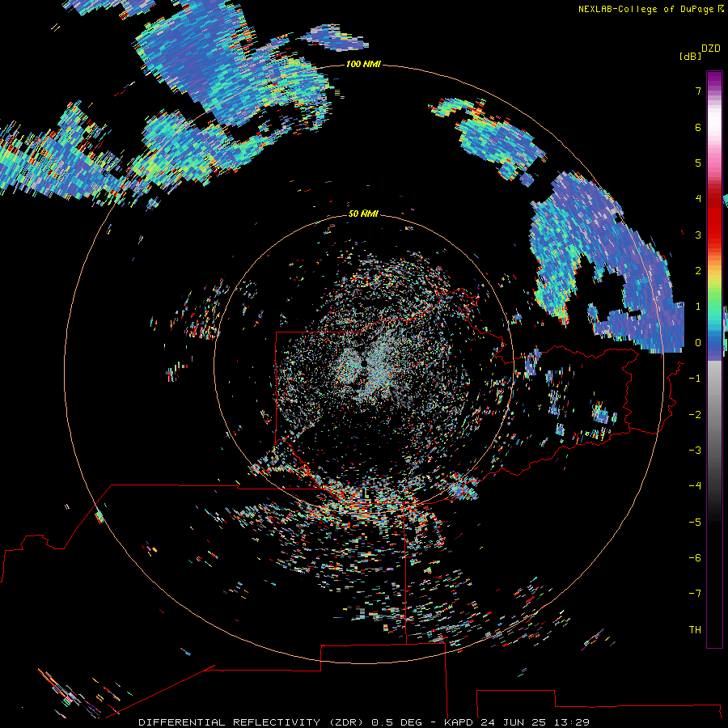728x728 pixels.
Task: Select the -4 dB scale label
Action: coord(695,486)
